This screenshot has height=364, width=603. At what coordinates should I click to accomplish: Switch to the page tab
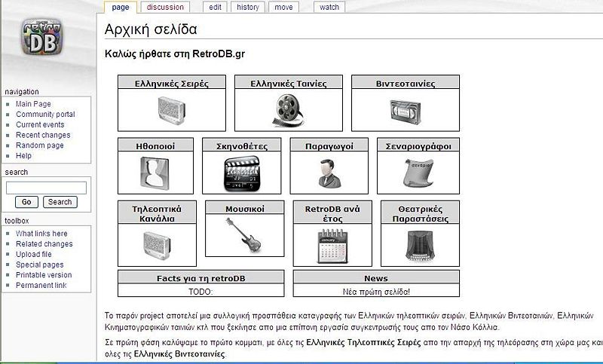[x=121, y=8]
